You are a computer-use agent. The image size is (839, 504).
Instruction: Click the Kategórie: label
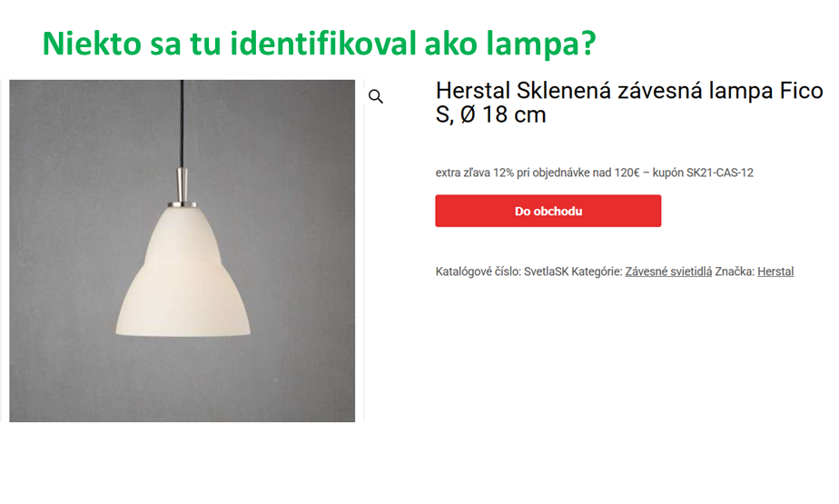click(x=597, y=272)
